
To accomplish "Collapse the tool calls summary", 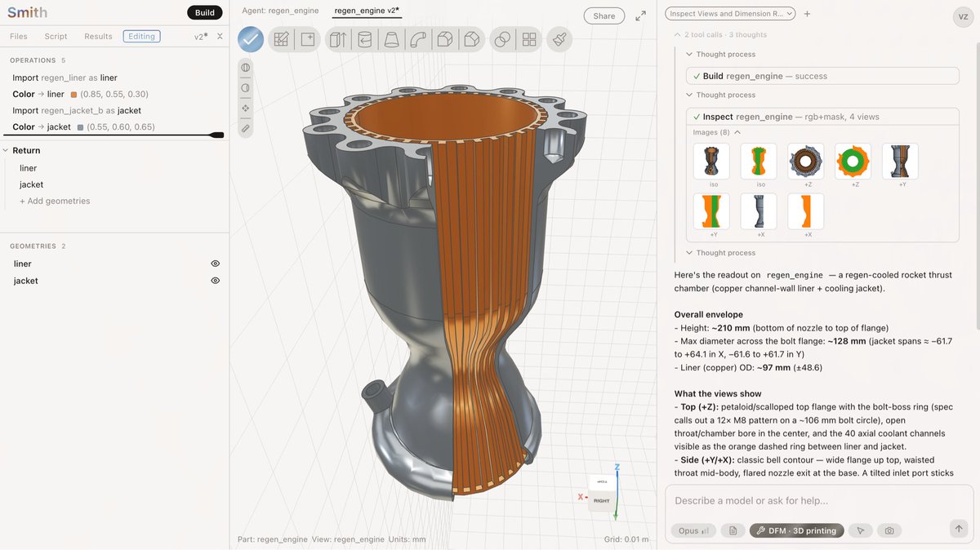I will [677, 35].
